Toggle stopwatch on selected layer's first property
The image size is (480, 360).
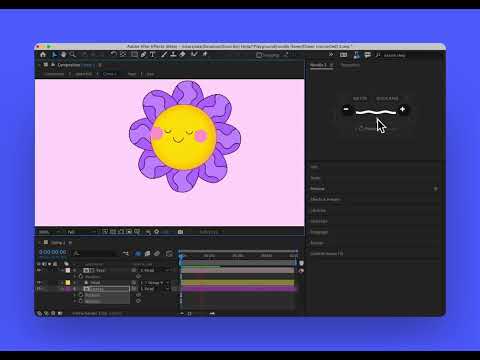[x=81, y=295]
